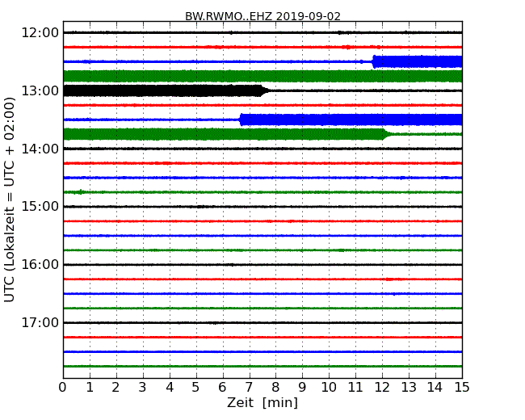The height and width of the screenshot is (420, 525).
Task: Click the x-axis tick label 3
Action: (x=143, y=388)
